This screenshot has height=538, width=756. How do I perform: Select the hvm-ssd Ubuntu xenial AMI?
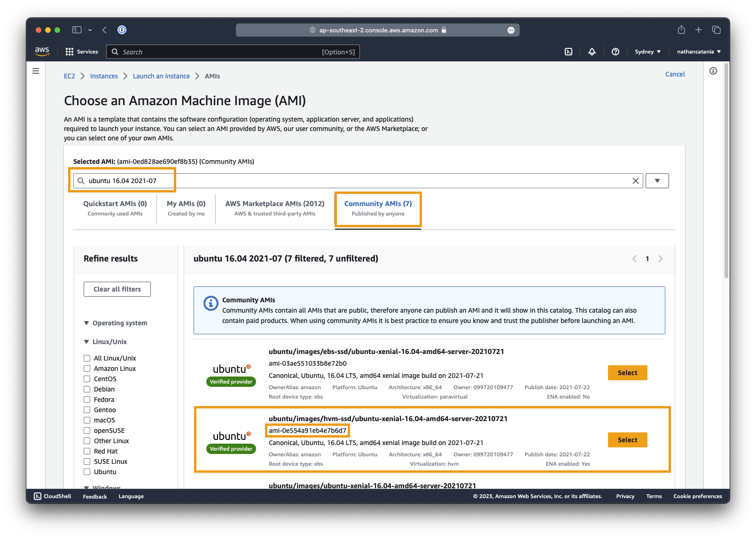point(627,440)
